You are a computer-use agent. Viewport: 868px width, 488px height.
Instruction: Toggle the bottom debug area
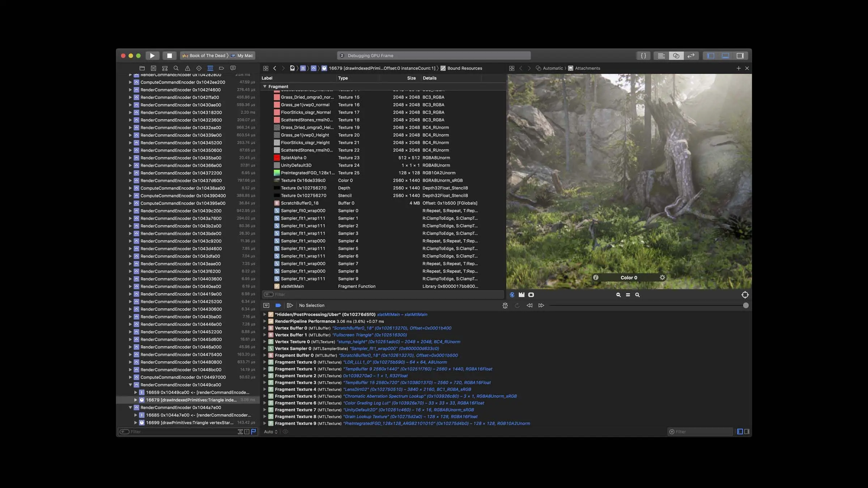pos(726,56)
